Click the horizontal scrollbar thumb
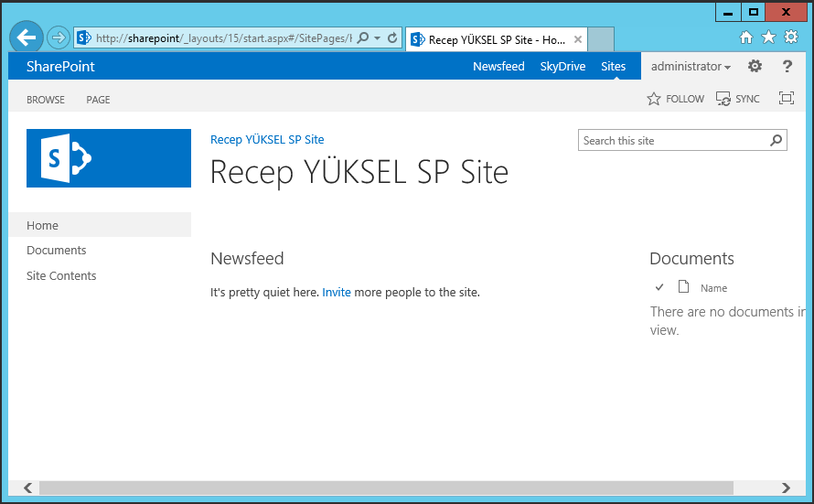The image size is (814, 504). pos(386,488)
